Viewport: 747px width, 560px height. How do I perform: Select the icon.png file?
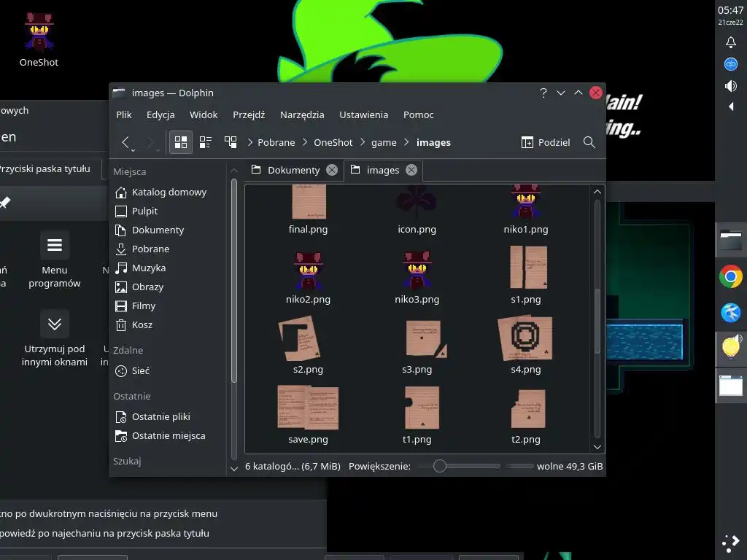click(417, 209)
